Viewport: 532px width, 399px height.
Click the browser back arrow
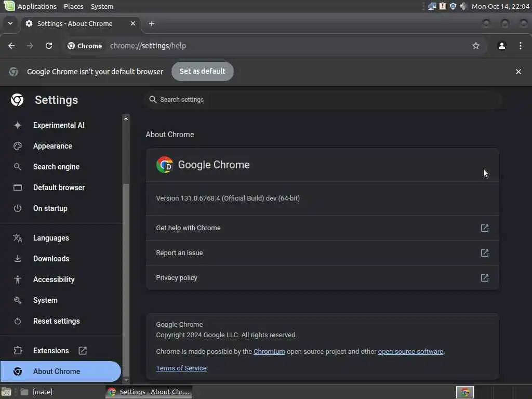11,46
